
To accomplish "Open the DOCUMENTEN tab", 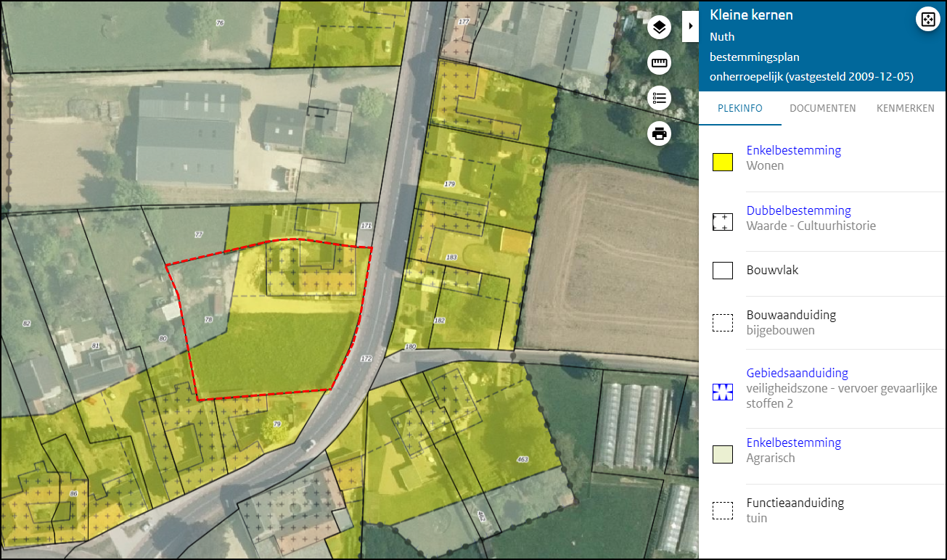I will click(822, 108).
